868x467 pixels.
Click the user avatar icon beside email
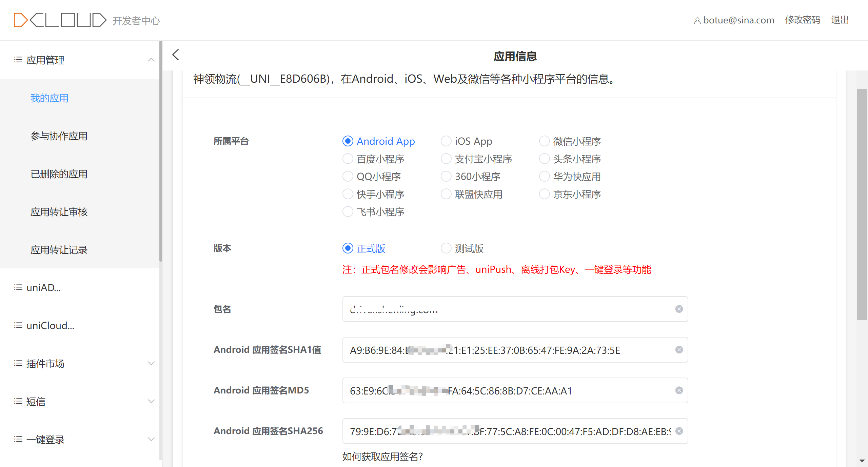tap(697, 21)
